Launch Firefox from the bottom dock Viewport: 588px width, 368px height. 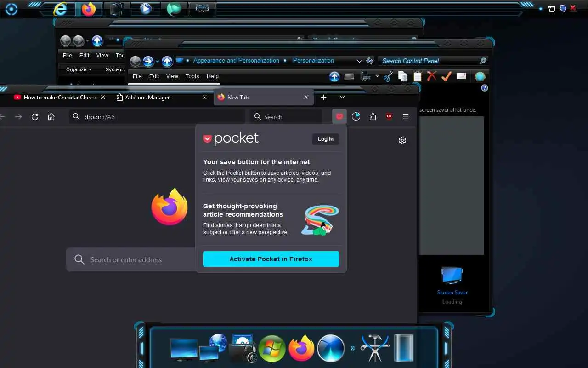click(x=301, y=348)
